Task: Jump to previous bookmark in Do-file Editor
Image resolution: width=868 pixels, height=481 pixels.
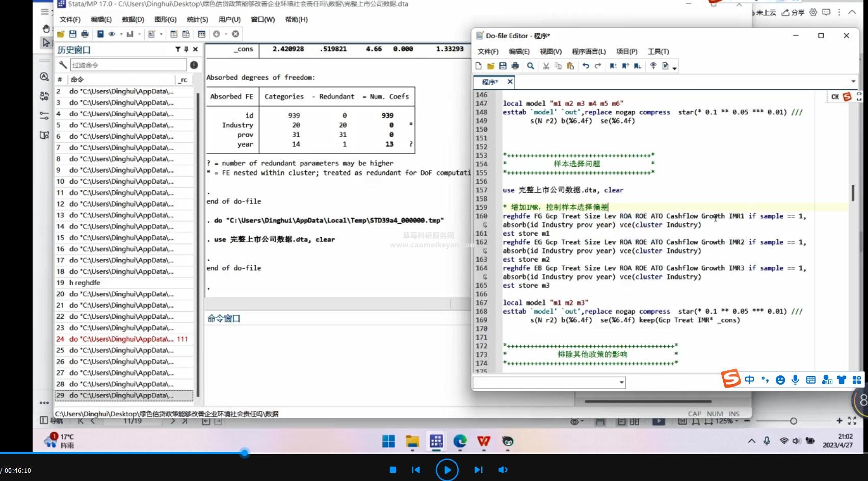Action: pos(625,66)
